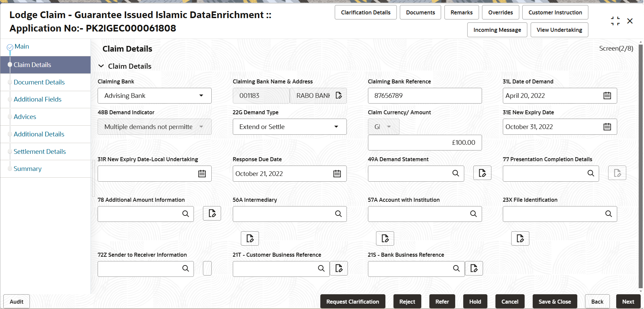Search 49A Demand Statement lookup icon
This screenshot has height=309, width=644.
(455, 173)
